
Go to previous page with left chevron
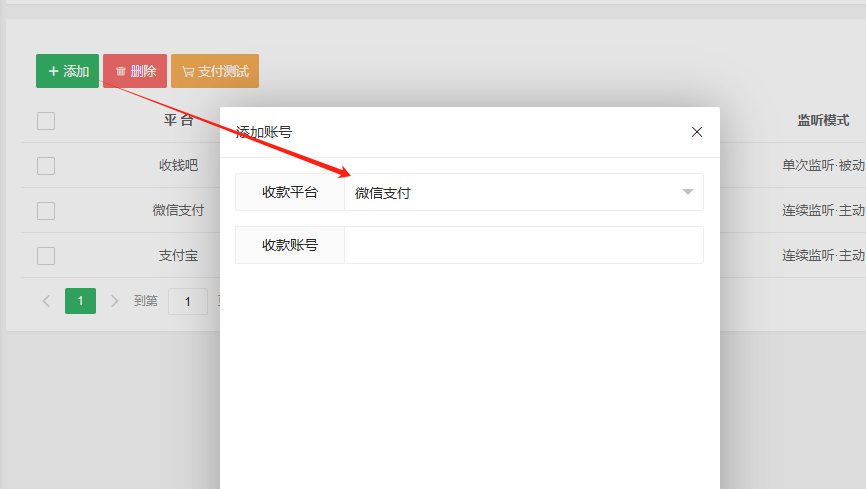(46, 301)
